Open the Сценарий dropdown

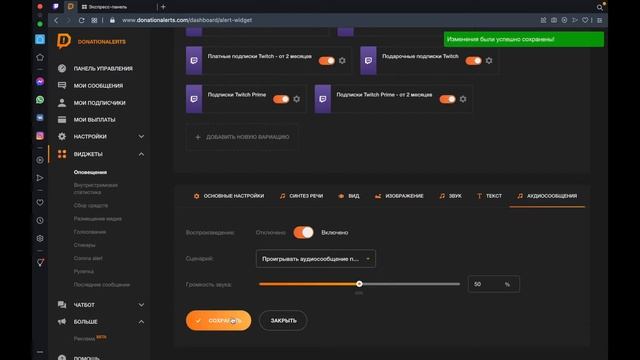click(x=316, y=259)
